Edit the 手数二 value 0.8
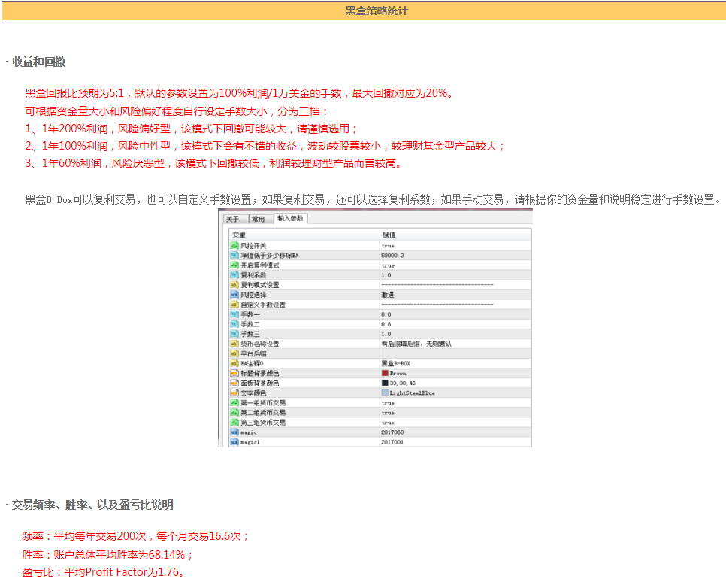The image size is (726, 588). 455,324
